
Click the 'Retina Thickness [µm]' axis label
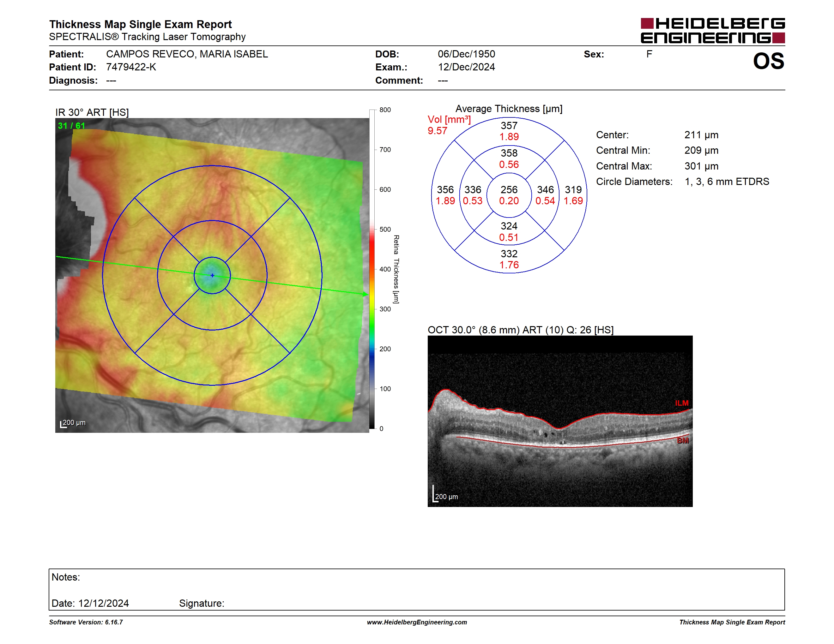click(x=396, y=269)
